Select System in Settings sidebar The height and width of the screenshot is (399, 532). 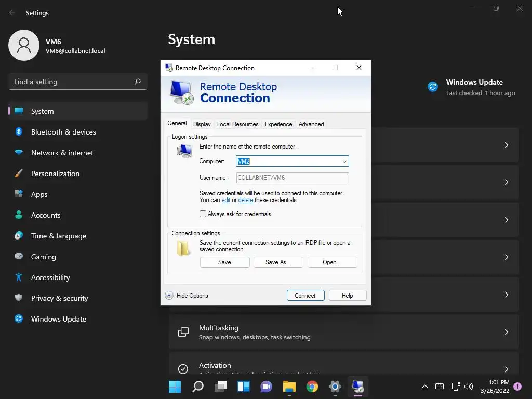pyautogui.click(x=78, y=111)
